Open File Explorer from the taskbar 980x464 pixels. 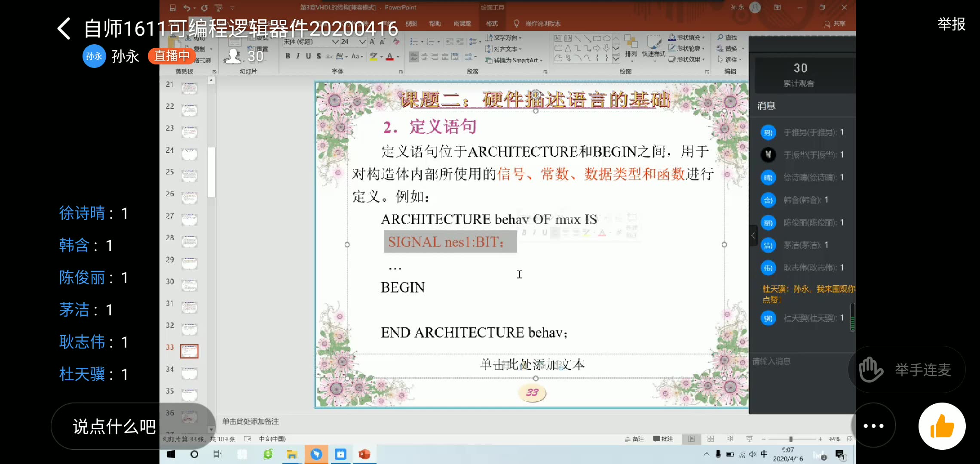[292, 454]
